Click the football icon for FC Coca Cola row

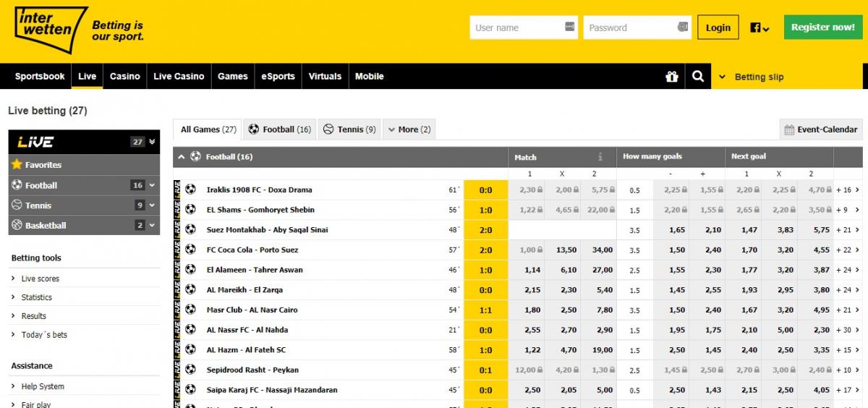click(x=190, y=250)
